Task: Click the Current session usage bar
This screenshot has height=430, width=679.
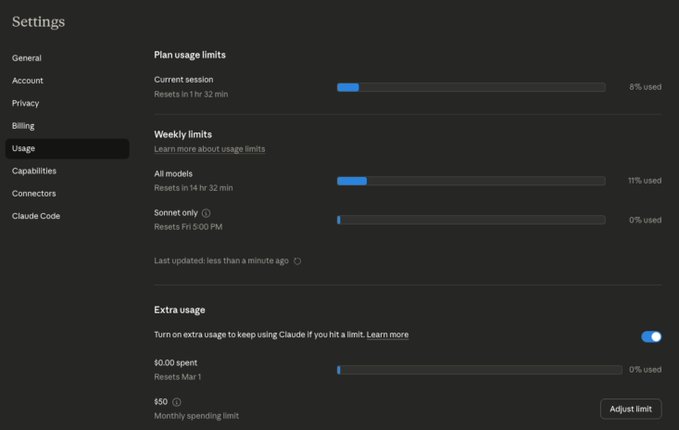Action: [470, 88]
